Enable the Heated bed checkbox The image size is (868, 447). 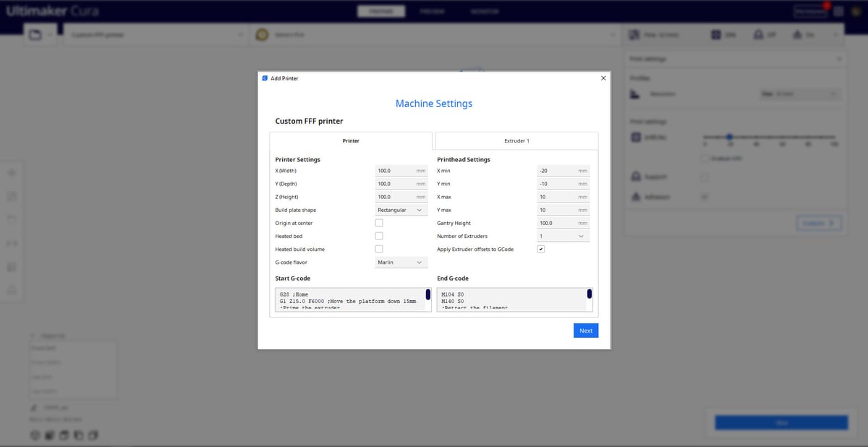click(379, 236)
